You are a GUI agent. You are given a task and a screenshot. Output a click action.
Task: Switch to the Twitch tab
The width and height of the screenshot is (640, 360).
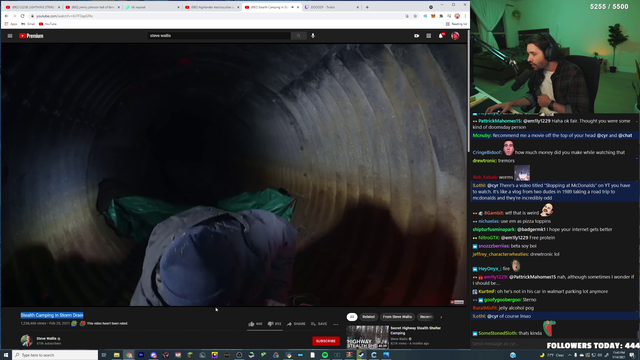click(x=331, y=7)
